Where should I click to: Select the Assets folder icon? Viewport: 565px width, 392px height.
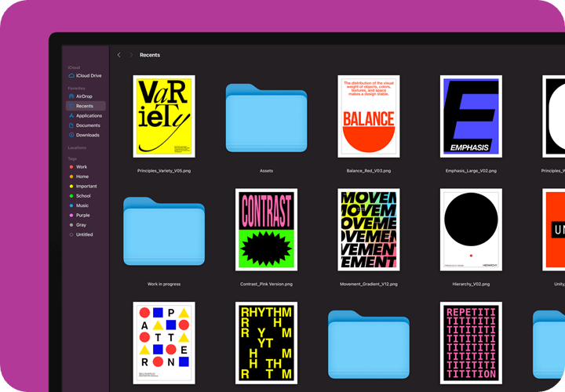266,118
